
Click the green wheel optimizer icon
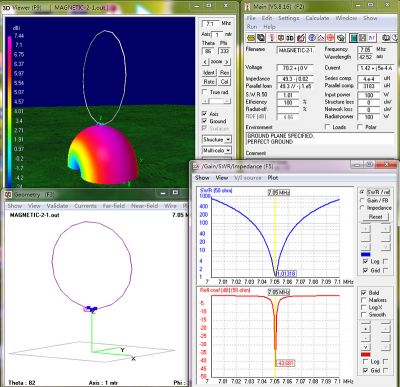click(x=341, y=38)
